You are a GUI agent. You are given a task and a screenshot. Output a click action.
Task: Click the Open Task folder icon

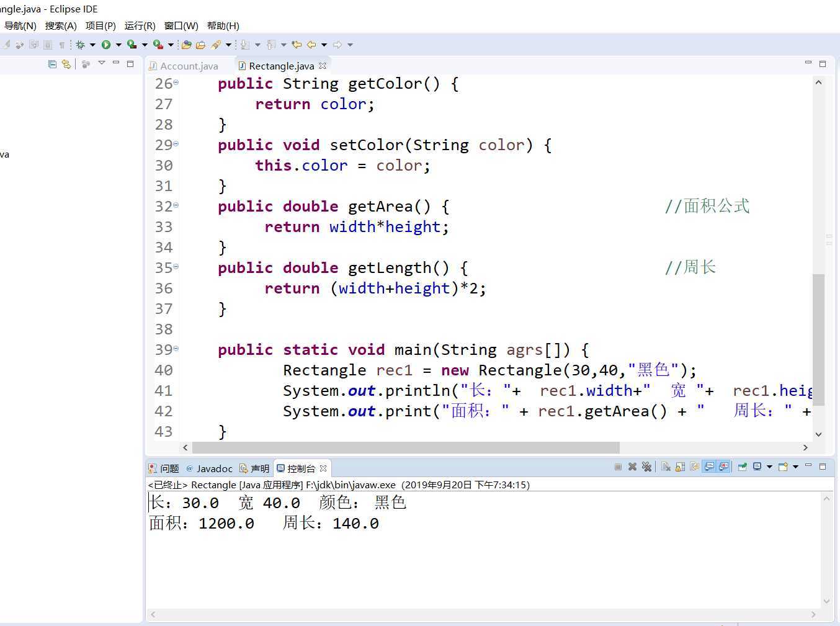tap(200, 45)
